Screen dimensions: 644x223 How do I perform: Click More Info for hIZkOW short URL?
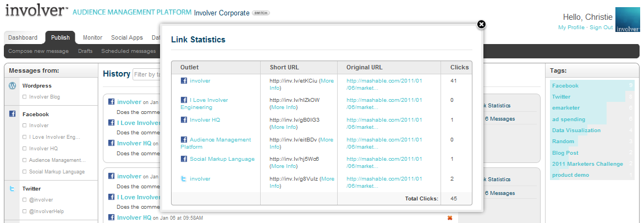click(x=283, y=107)
